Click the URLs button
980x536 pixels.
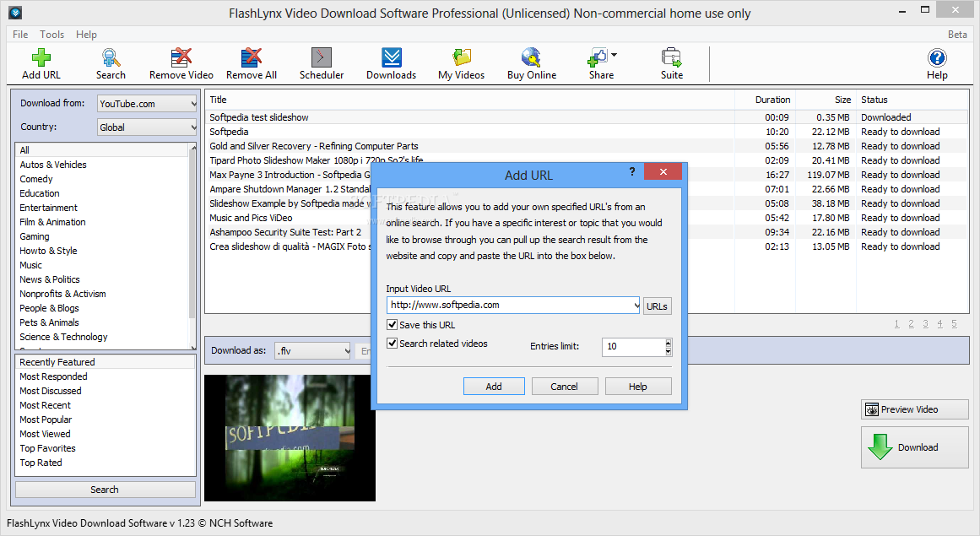click(657, 306)
